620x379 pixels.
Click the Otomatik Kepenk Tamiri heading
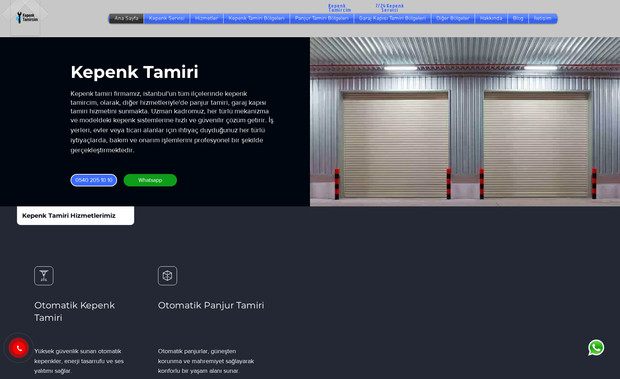point(74,311)
